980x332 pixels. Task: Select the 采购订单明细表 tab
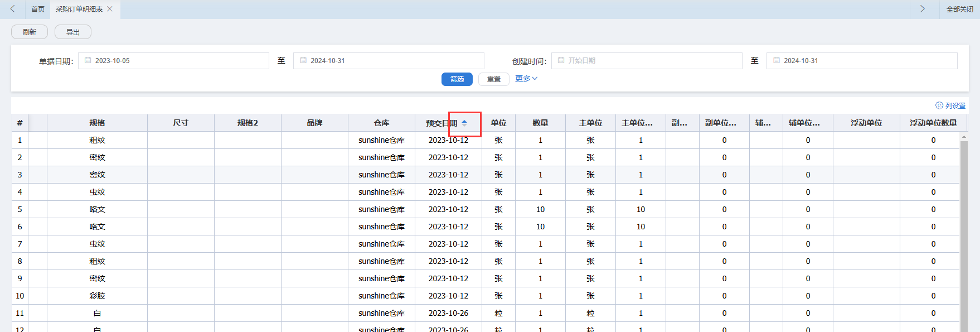point(79,9)
